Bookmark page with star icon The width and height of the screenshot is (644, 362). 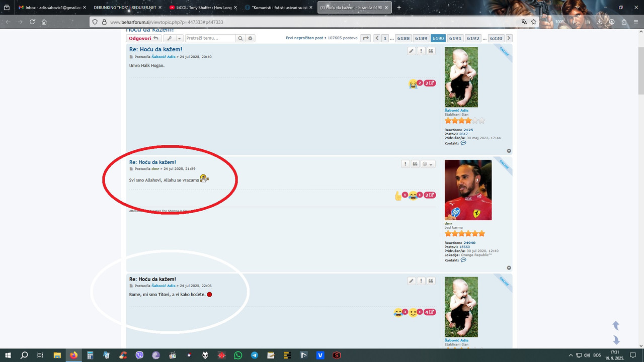534,22
